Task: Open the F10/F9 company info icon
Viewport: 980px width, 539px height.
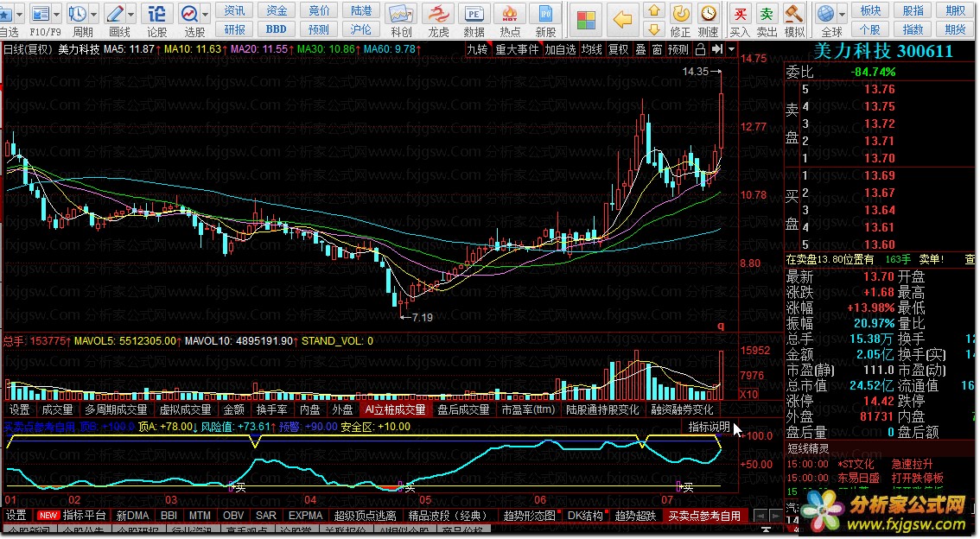Action: pos(40,13)
